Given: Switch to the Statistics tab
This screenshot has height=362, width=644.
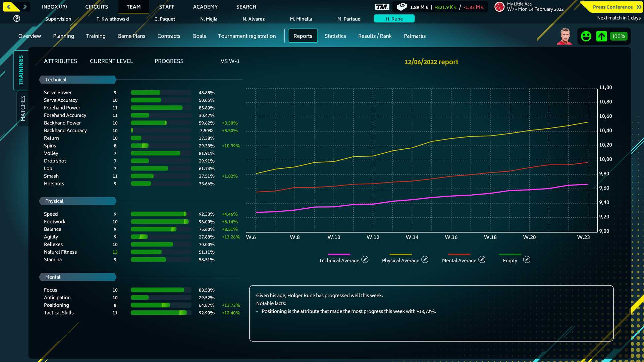Looking at the screenshot, I should (x=335, y=36).
